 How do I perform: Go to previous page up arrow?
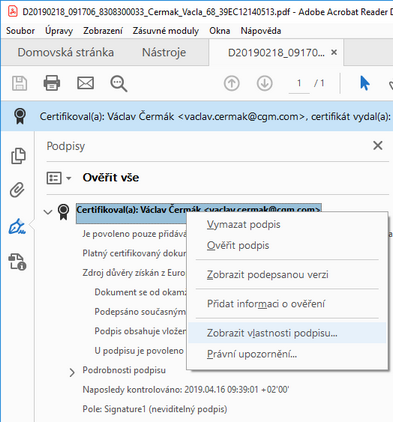(231, 83)
